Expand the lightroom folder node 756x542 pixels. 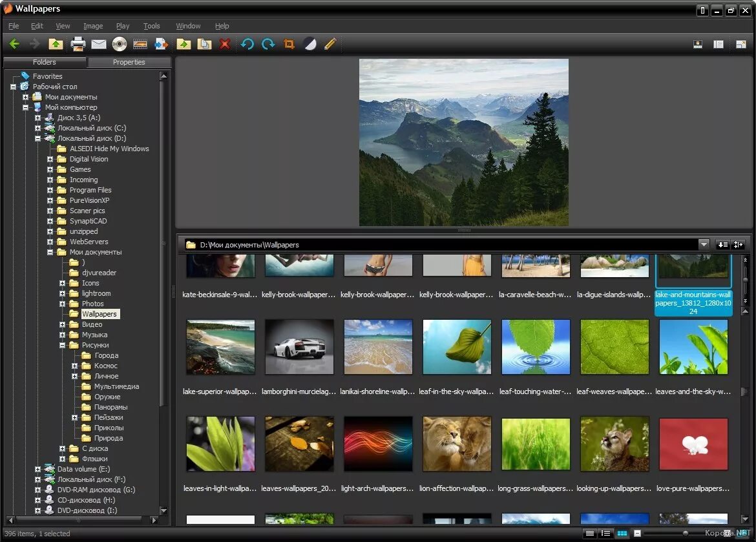point(62,293)
